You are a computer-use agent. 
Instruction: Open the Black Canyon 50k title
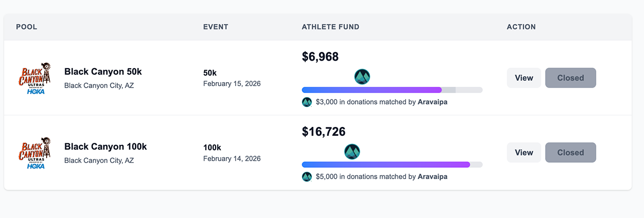pos(103,72)
